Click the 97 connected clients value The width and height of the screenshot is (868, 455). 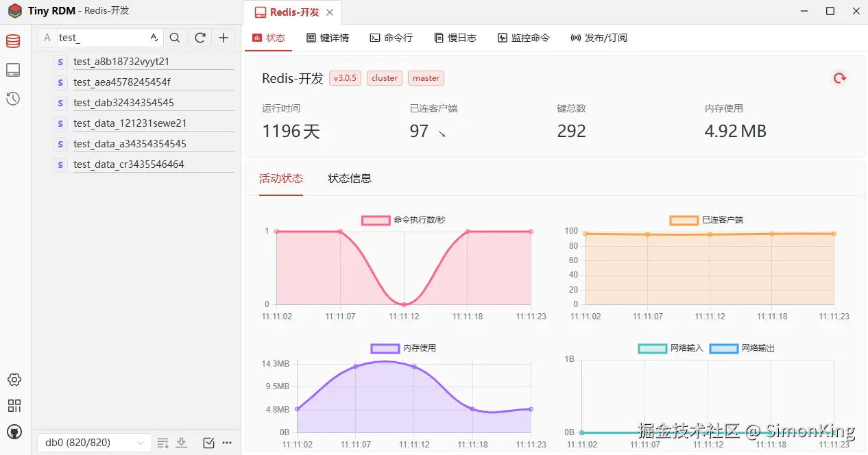coord(419,131)
